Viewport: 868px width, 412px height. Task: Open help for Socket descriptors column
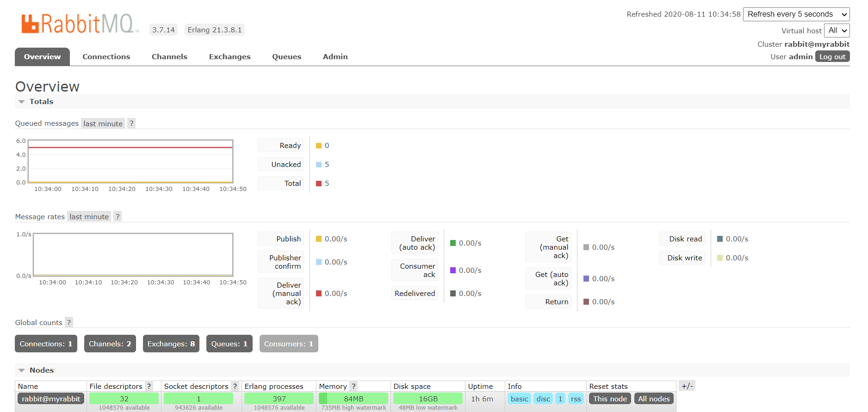[235, 386]
